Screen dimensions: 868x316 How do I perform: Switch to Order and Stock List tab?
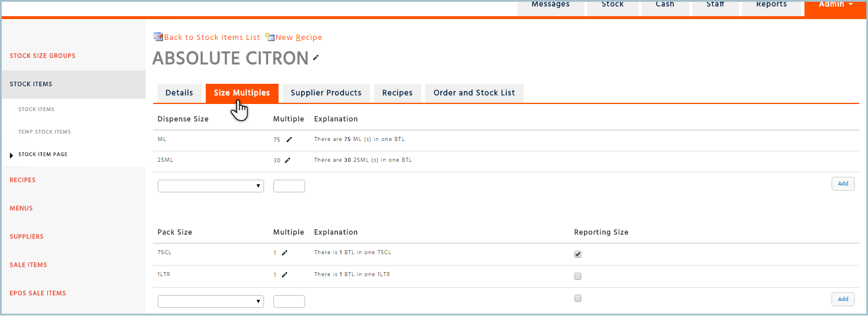474,93
